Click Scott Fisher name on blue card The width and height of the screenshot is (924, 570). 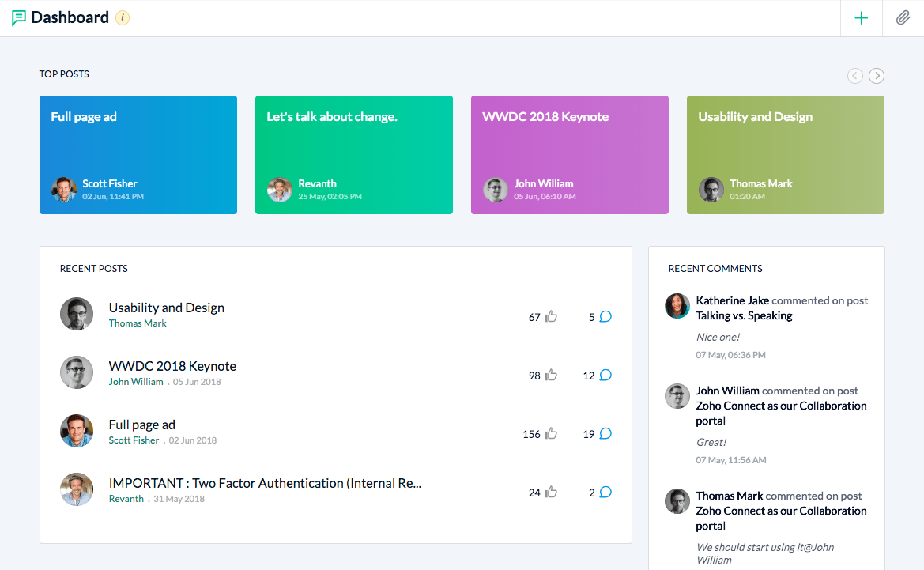tap(110, 184)
